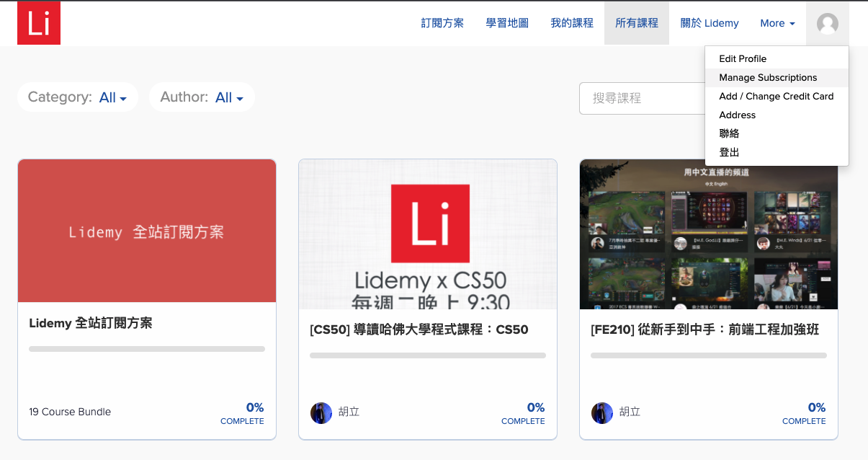This screenshot has height=460, width=868.
Task: Open the FE210 streaming channels thumbnail
Action: click(709, 234)
